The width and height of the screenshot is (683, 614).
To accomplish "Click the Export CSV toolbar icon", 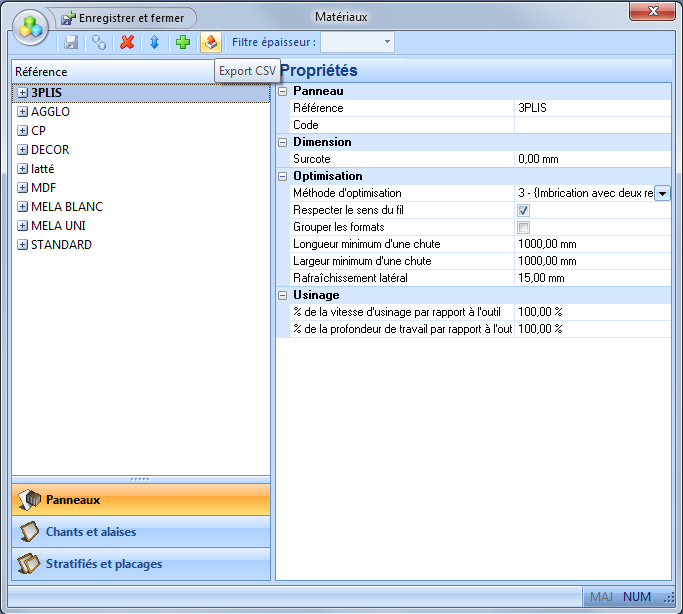I will point(210,42).
